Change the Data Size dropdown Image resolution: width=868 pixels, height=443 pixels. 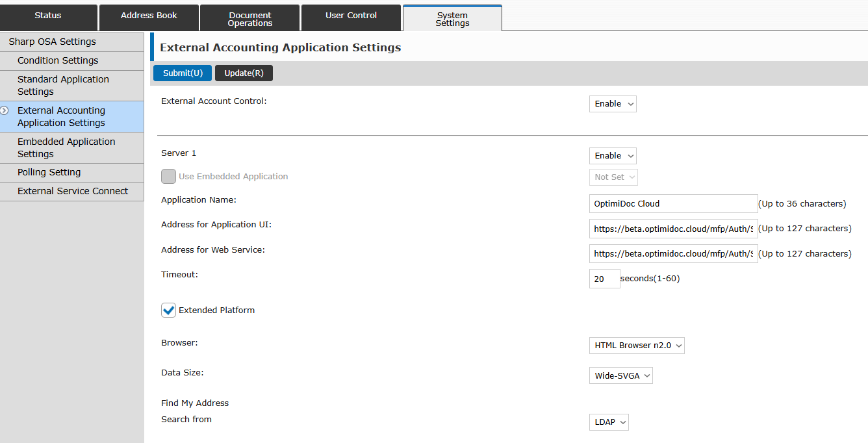pos(620,376)
